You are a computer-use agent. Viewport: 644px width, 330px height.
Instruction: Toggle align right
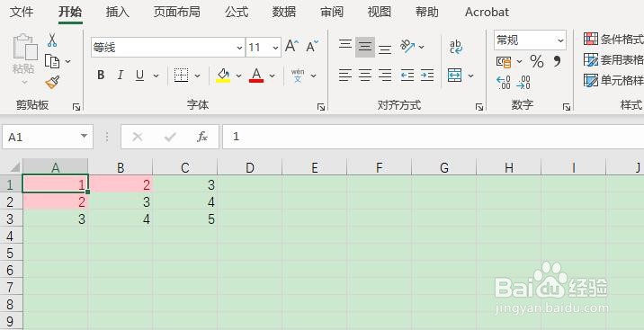(385, 76)
